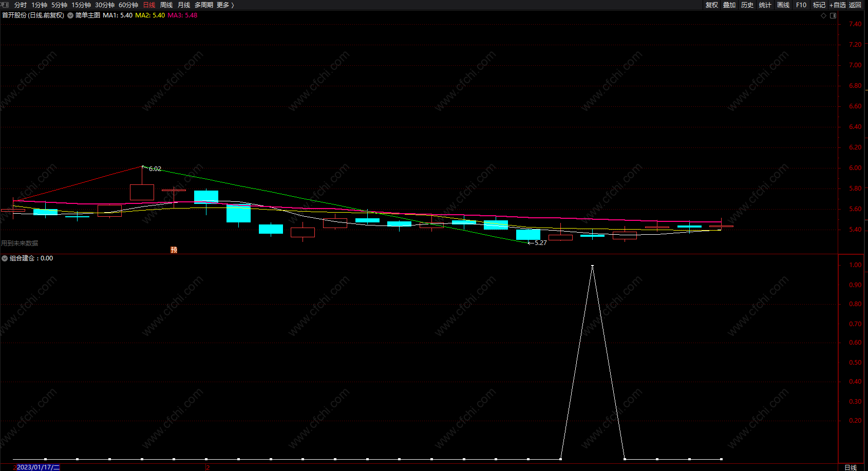Click the 用到未来数据 warning text

coord(20,243)
